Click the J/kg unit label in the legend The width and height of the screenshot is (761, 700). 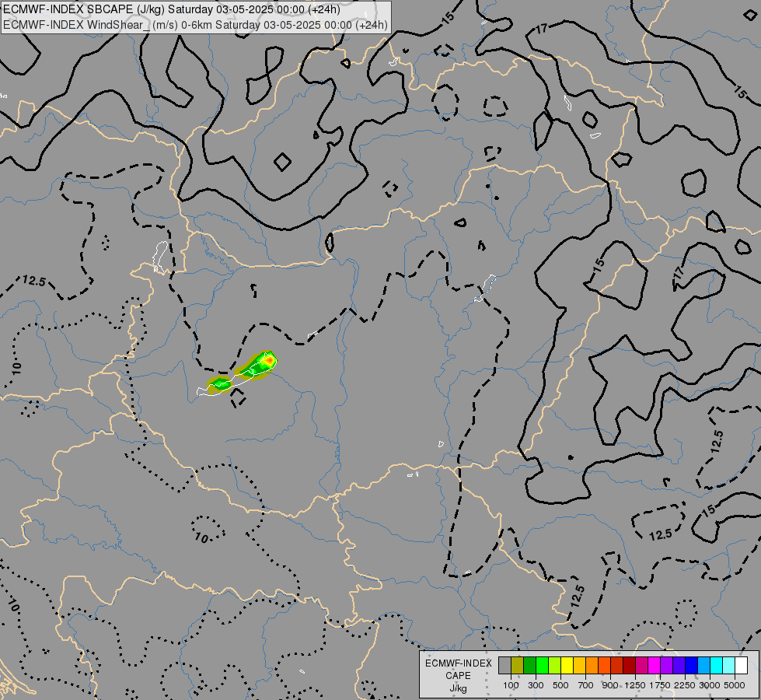(458, 688)
